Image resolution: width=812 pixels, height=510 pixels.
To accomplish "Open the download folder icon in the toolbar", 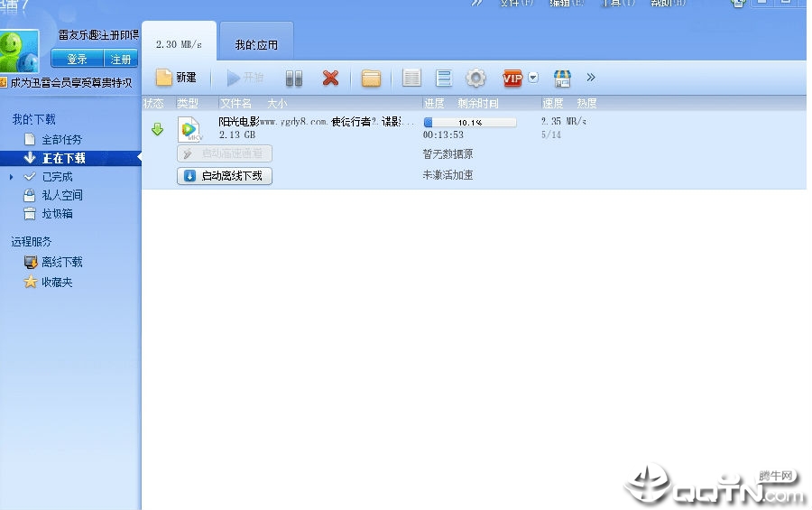I will pyautogui.click(x=371, y=79).
